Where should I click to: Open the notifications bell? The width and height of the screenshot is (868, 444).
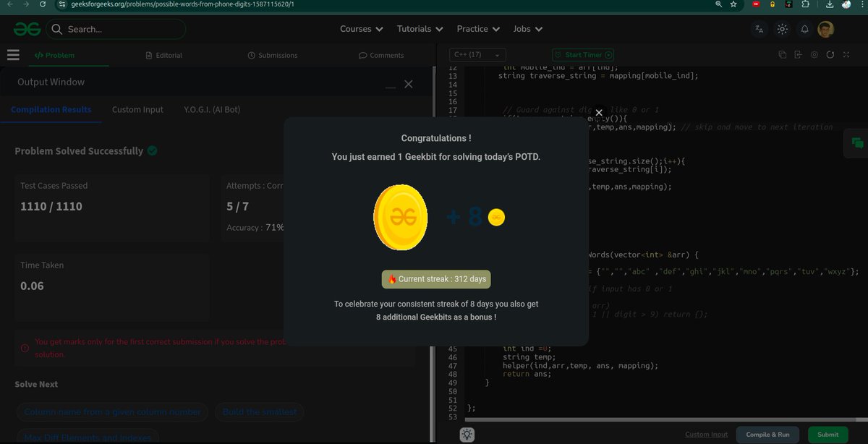point(804,29)
